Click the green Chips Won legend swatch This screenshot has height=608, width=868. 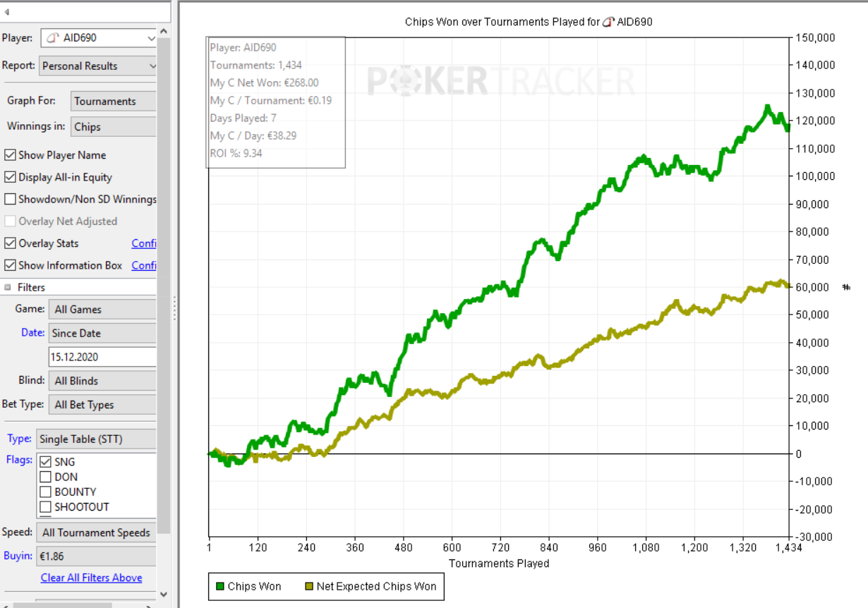(x=220, y=587)
